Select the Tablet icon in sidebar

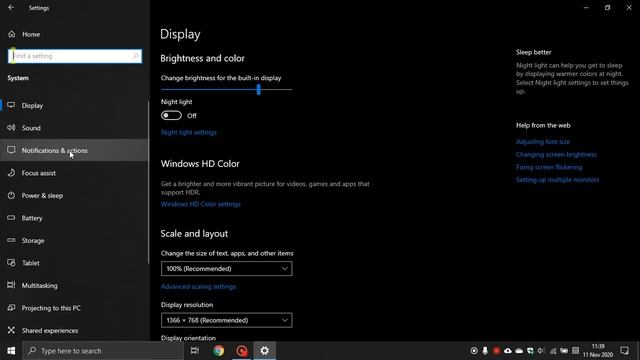click(x=11, y=263)
